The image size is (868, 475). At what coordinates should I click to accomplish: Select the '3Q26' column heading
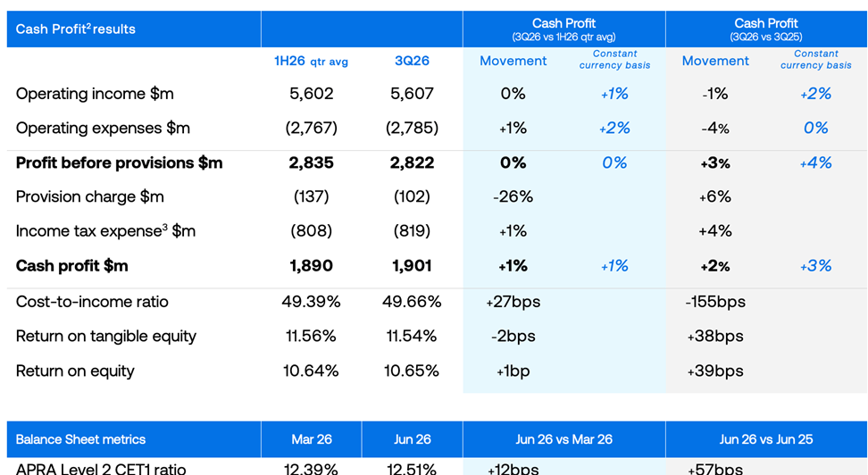[412, 61]
